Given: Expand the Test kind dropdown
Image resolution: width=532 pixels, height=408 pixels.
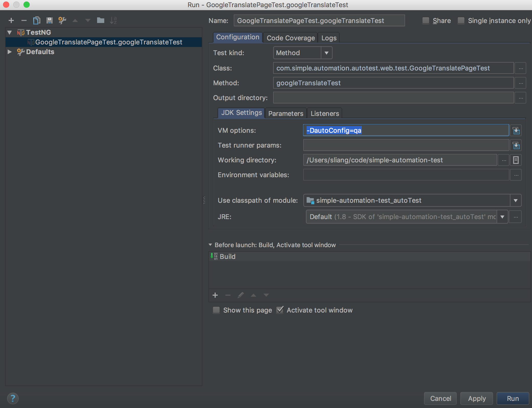Looking at the screenshot, I should 327,53.
